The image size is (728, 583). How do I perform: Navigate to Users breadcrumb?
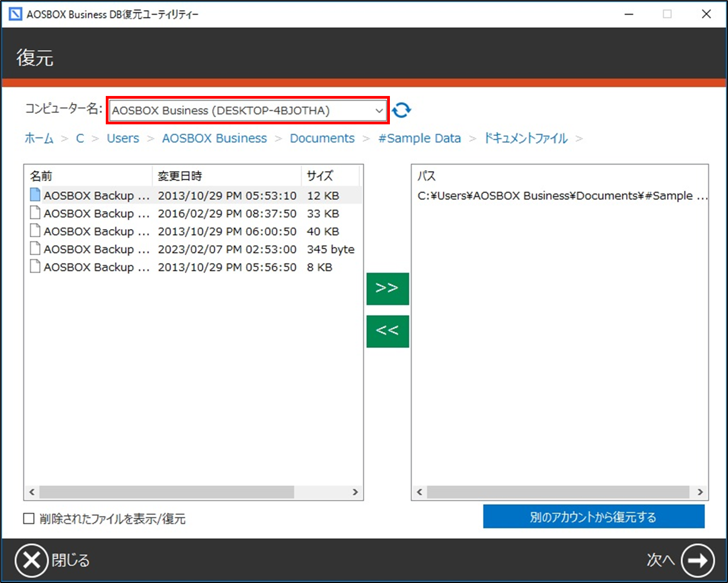click(123, 139)
